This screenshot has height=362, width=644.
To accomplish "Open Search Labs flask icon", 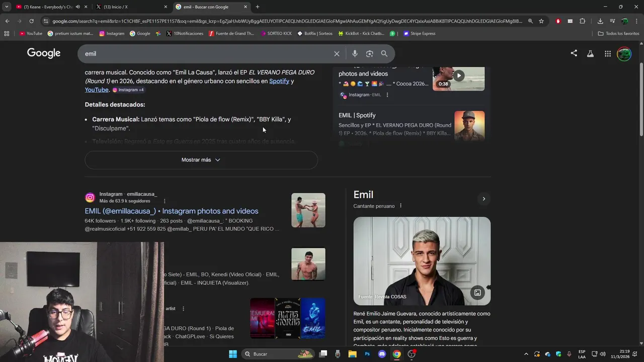I will coord(591,54).
